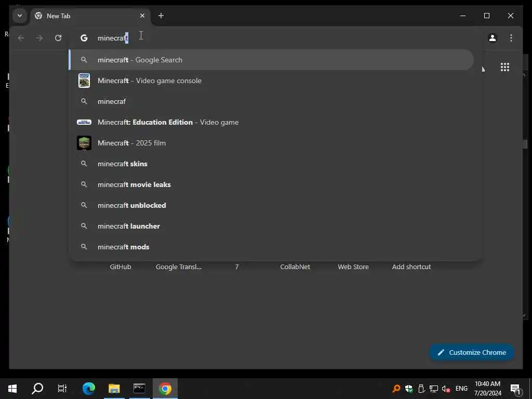Select the 'minecraf' suggestion
This screenshot has width=532, height=399.
pyautogui.click(x=271, y=101)
